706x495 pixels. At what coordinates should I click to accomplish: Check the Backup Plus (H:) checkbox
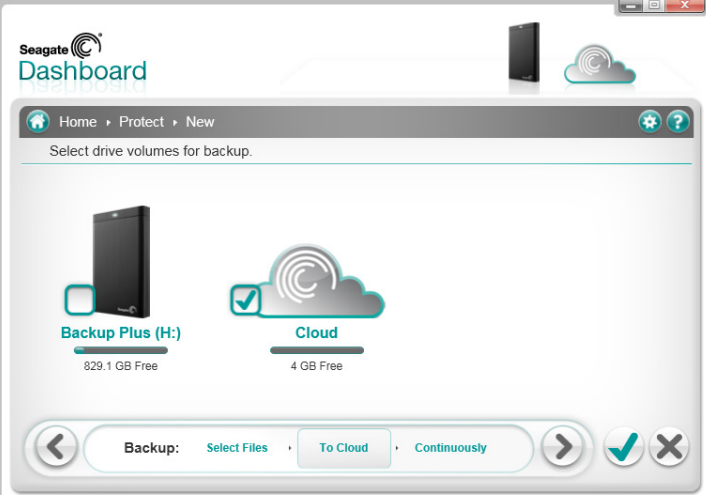click(80, 300)
